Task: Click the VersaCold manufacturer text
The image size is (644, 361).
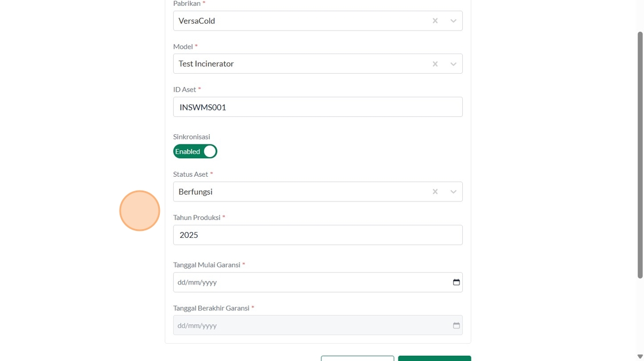Action: (x=197, y=21)
